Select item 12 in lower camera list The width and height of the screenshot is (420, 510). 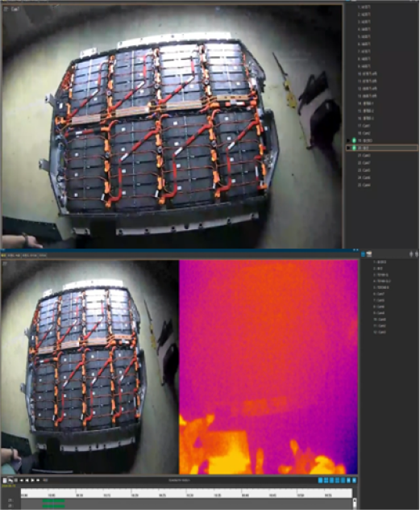pos(380,332)
